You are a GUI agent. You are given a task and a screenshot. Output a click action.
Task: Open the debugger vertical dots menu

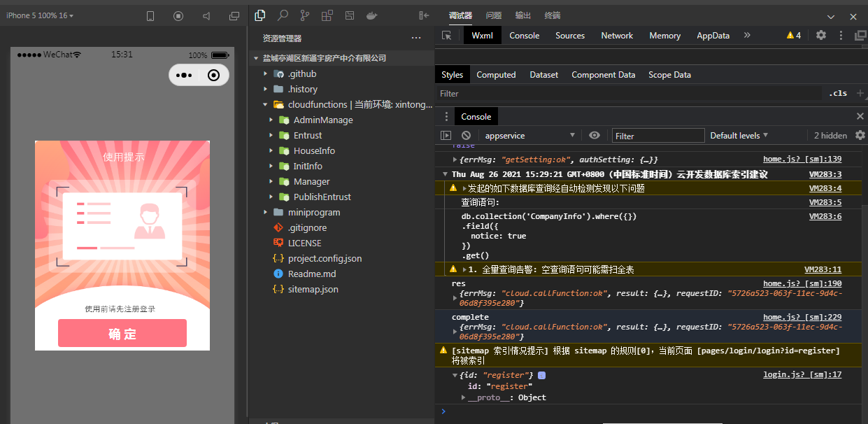point(841,35)
